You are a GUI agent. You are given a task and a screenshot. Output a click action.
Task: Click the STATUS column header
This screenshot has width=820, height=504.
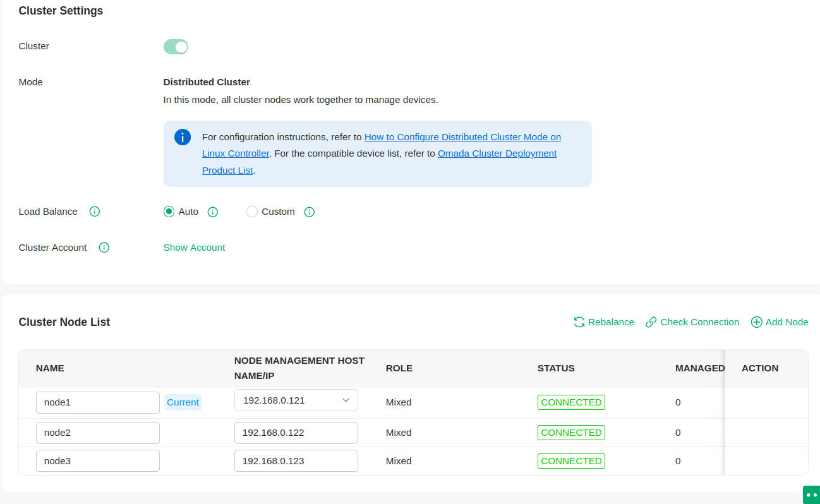pos(556,368)
